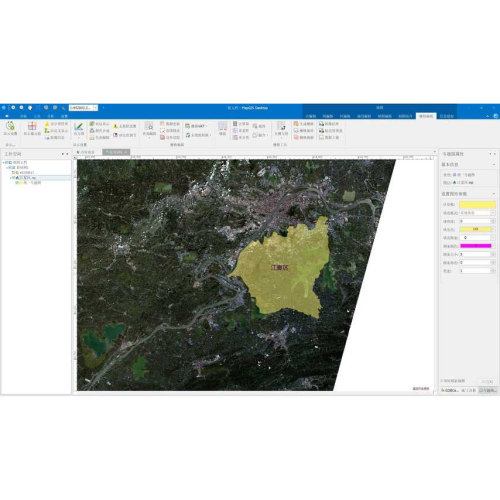Open the blue refresh-icon dropdown below UAT item
The width and height of the screenshot is (500, 500).
point(198,135)
